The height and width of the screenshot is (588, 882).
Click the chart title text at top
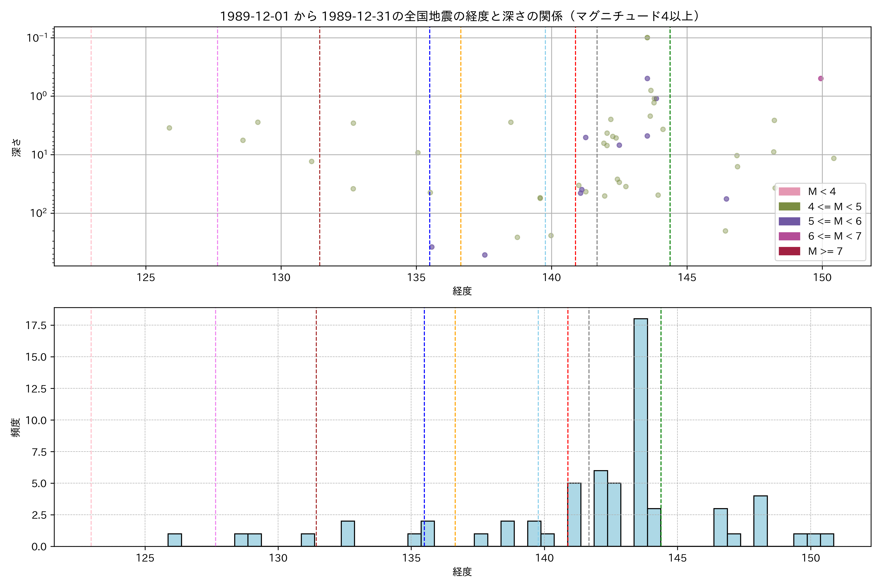[x=459, y=16]
